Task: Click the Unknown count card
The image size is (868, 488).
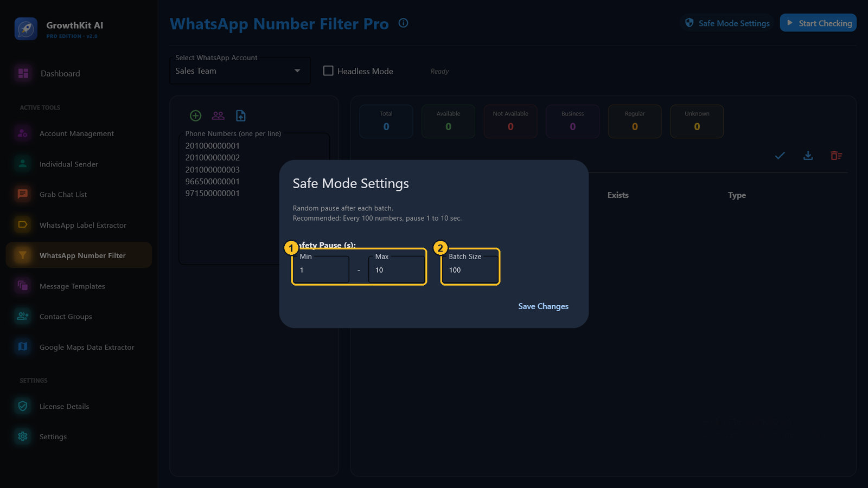Action: 697,121
